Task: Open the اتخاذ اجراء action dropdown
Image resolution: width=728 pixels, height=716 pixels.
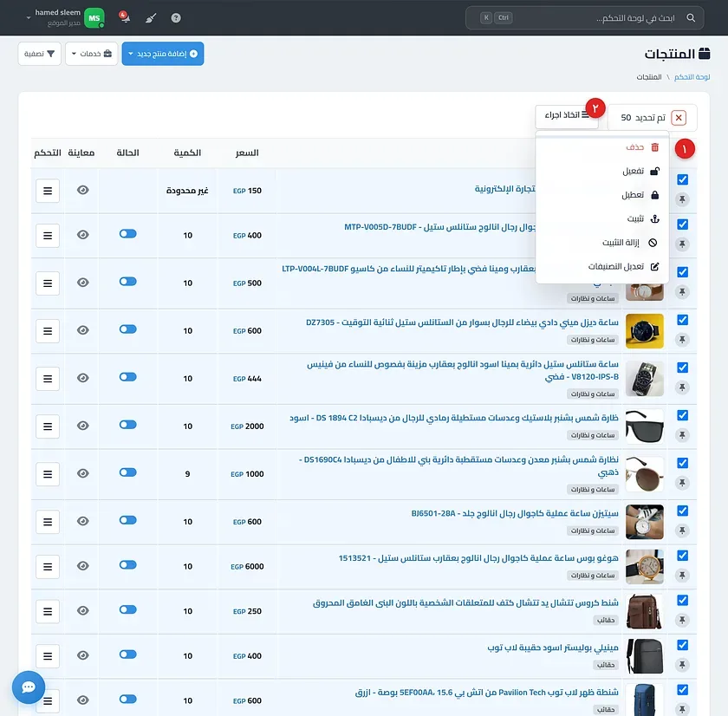Action: pyautogui.click(x=567, y=115)
